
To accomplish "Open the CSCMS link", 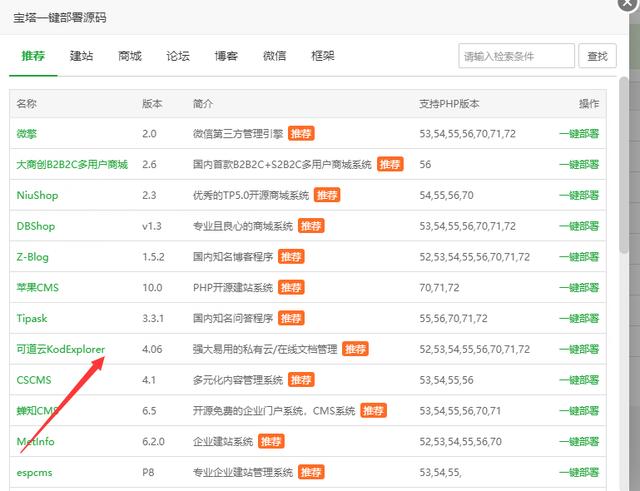I will click(34, 380).
